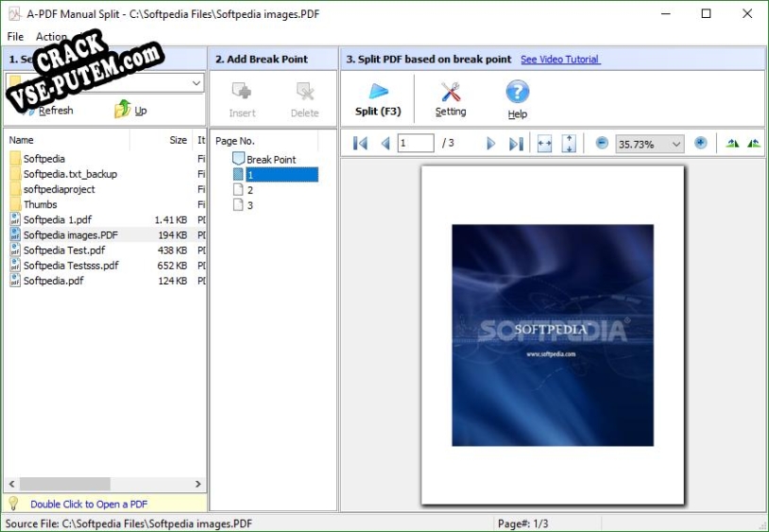The height and width of the screenshot is (532, 769).
Task: Fit page to height icon
Action: click(x=569, y=144)
